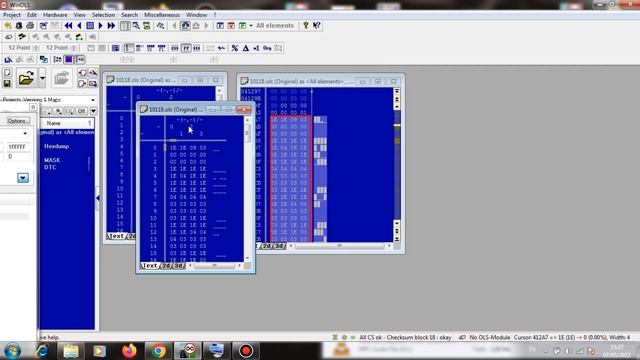The height and width of the screenshot is (360, 640).
Task: Open dropdown arrow beside green window icon
Action: point(251,25)
